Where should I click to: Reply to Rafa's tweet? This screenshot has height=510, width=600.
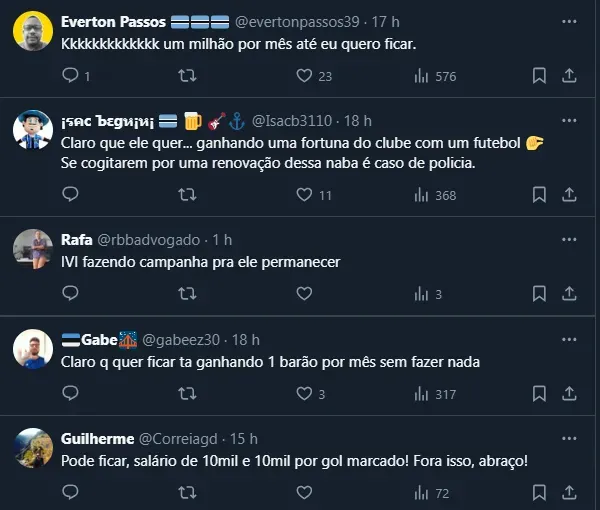tap(70, 294)
